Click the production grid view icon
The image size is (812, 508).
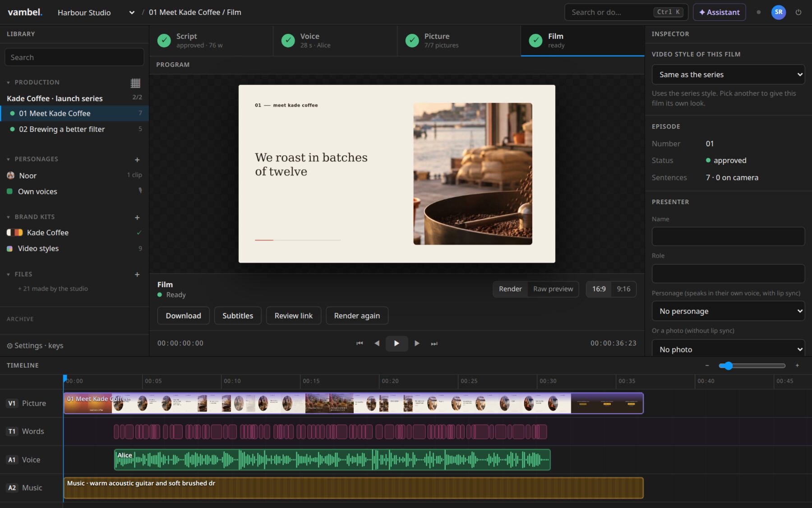pyautogui.click(x=135, y=83)
